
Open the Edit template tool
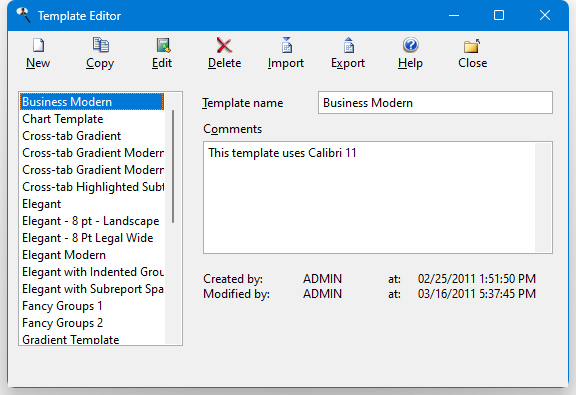pyautogui.click(x=163, y=45)
